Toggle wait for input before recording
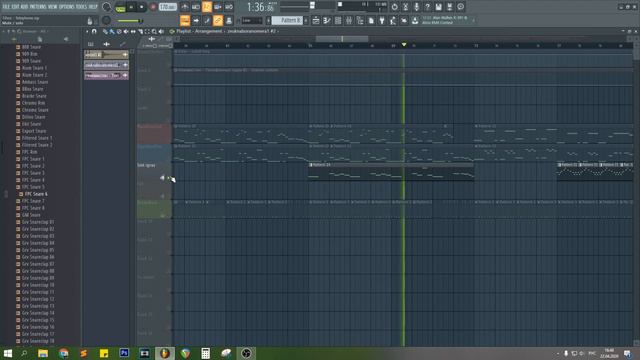640x360 pixels. click(x=196, y=7)
